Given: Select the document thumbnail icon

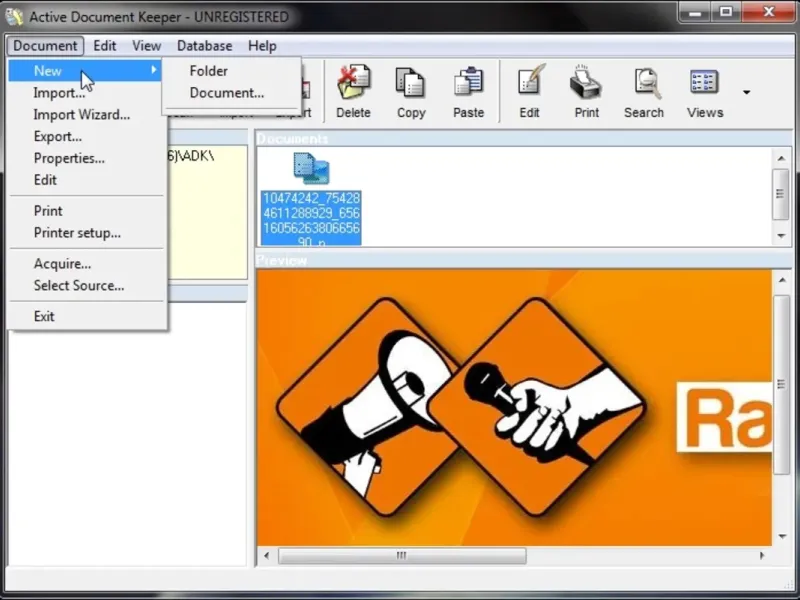Looking at the screenshot, I should (x=311, y=168).
